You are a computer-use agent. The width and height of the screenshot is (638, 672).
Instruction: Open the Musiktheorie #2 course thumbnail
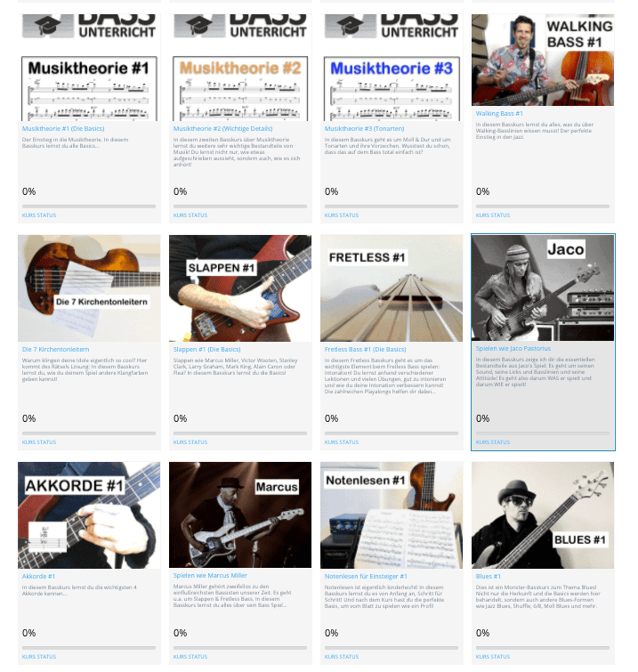click(x=240, y=68)
